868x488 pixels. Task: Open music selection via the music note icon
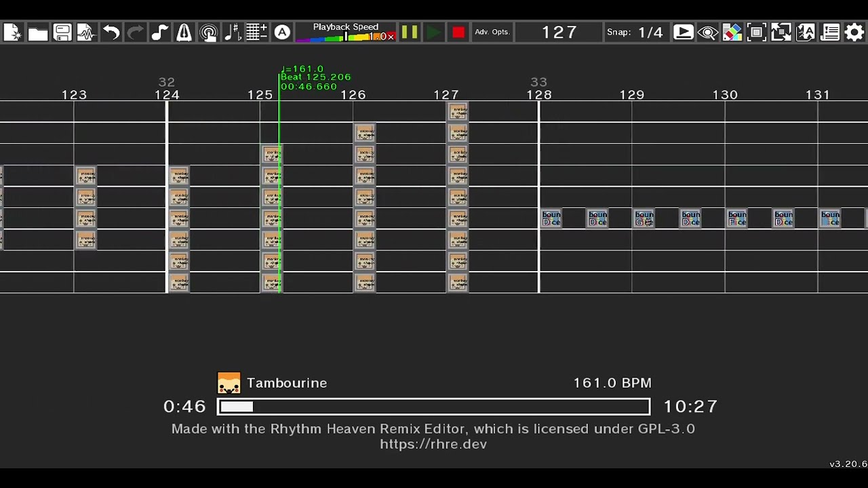click(x=160, y=33)
